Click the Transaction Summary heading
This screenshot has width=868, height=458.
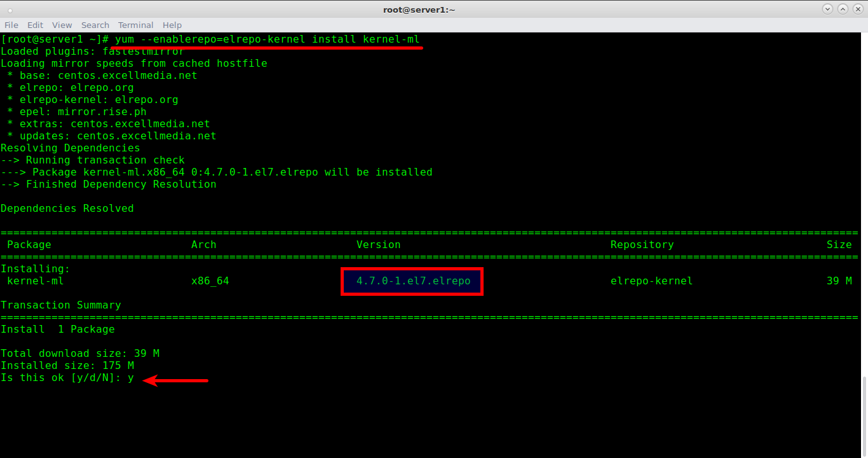click(x=61, y=305)
